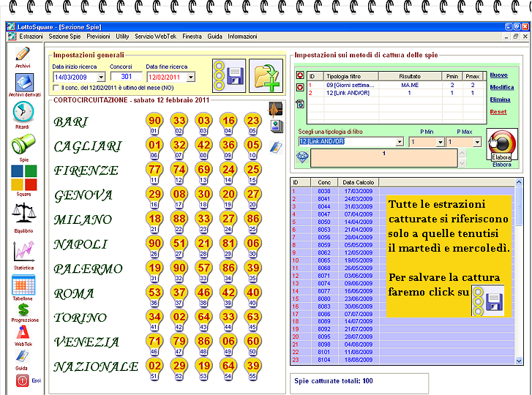This screenshot has width=532, height=395.
Task: Click Milano bulb number 88
Action: 179,222
